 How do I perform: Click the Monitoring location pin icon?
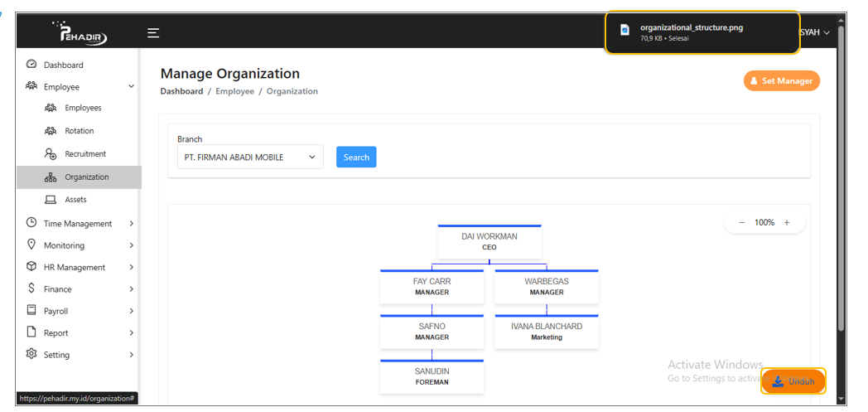click(x=31, y=245)
